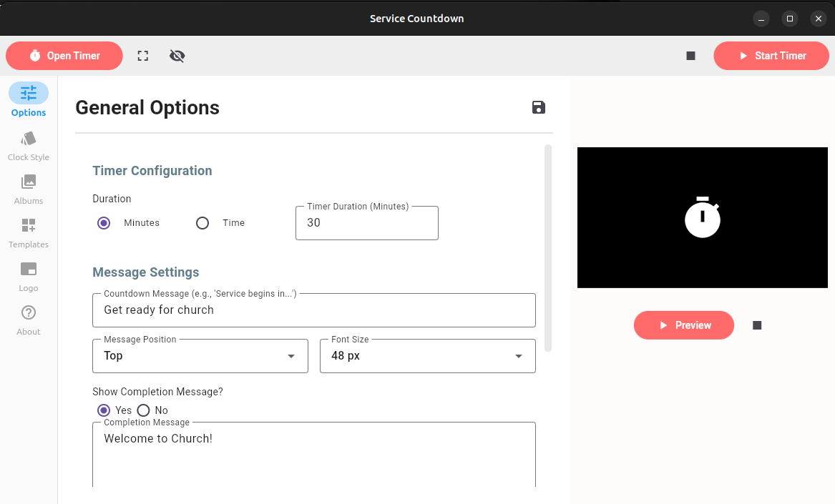Open the Font Size dropdown
The height and width of the screenshot is (504, 835).
[427, 356]
